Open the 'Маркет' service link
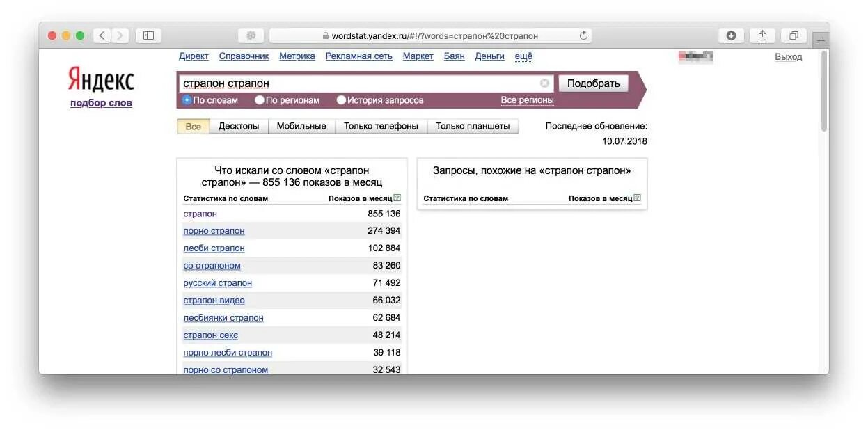Screen dimensions: 868x430 (x=418, y=56)
